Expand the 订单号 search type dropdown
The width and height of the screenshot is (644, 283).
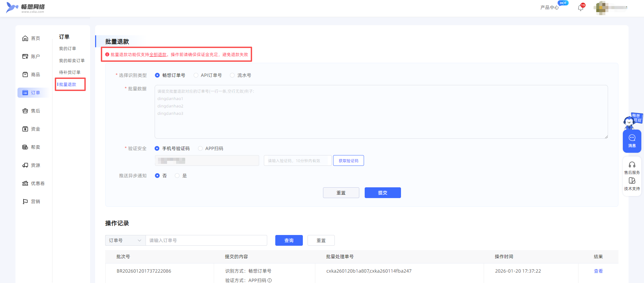click(125, 240)
